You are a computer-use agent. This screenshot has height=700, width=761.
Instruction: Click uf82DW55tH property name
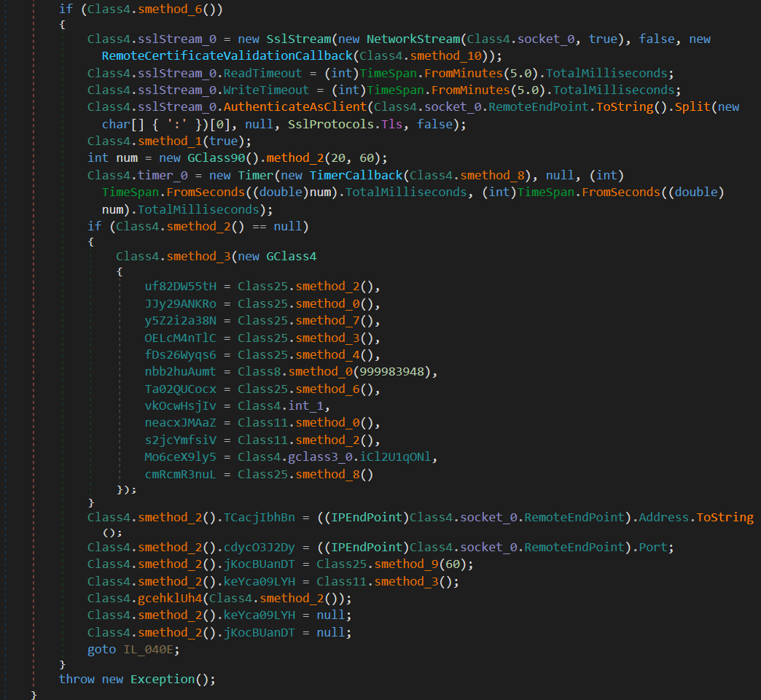coord(180,287)
